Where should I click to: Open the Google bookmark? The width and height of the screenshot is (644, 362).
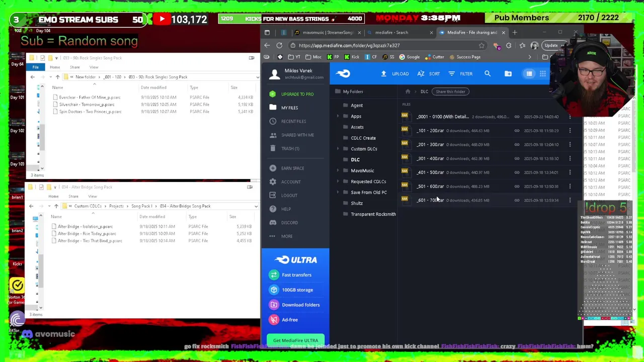tap(410, 57)
